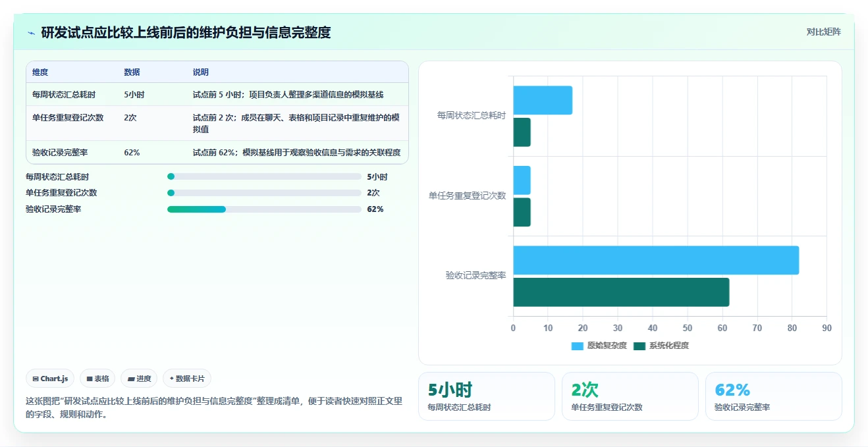Click the caption paragraph starting 这张图把
This screenshot has height=447, width=868.
(214, 408)
